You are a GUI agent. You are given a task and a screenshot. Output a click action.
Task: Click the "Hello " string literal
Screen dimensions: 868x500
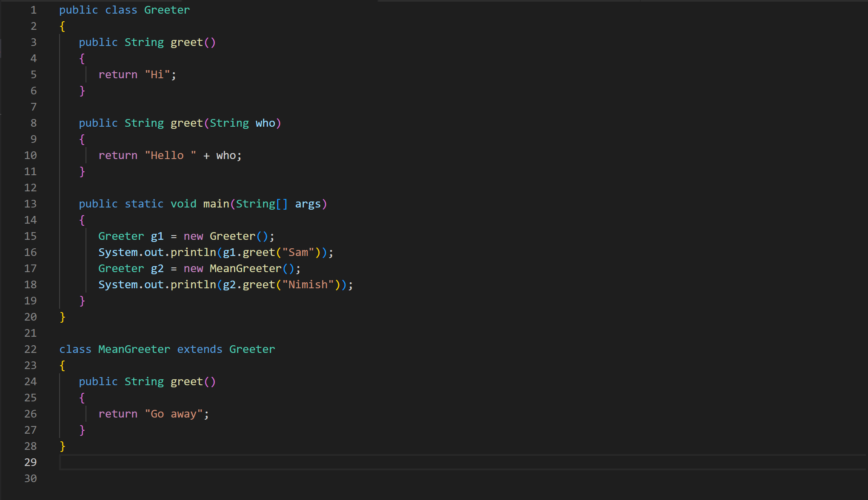click(170, 156)
